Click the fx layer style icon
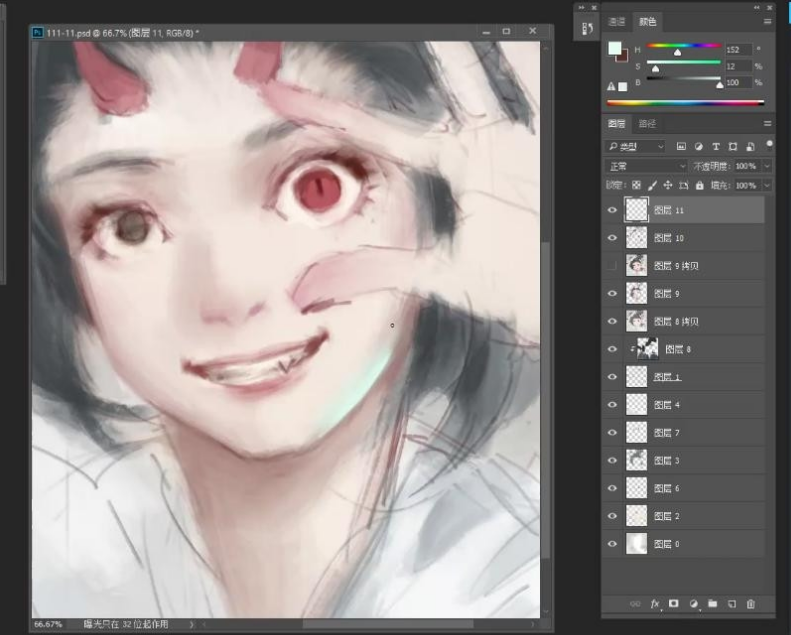This screenshot has width=791, height=635. click(x=655, y=604)
